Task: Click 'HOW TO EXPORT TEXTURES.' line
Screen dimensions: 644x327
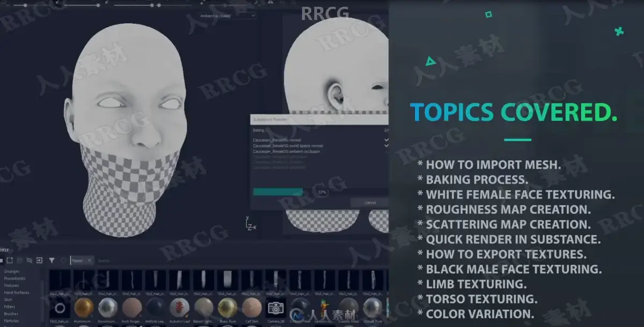Action: pos(502,254)
